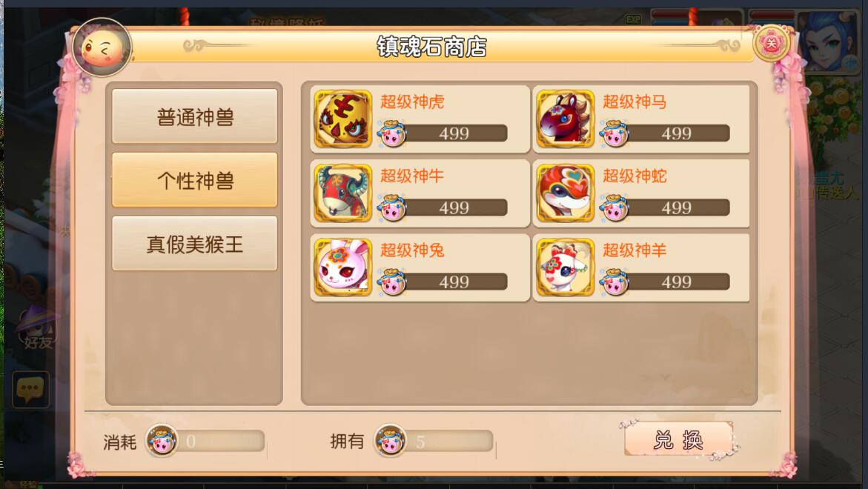Click the soul stone icon beside 拥有
This screenshot has width=868, height=489.
pos(391,441)
